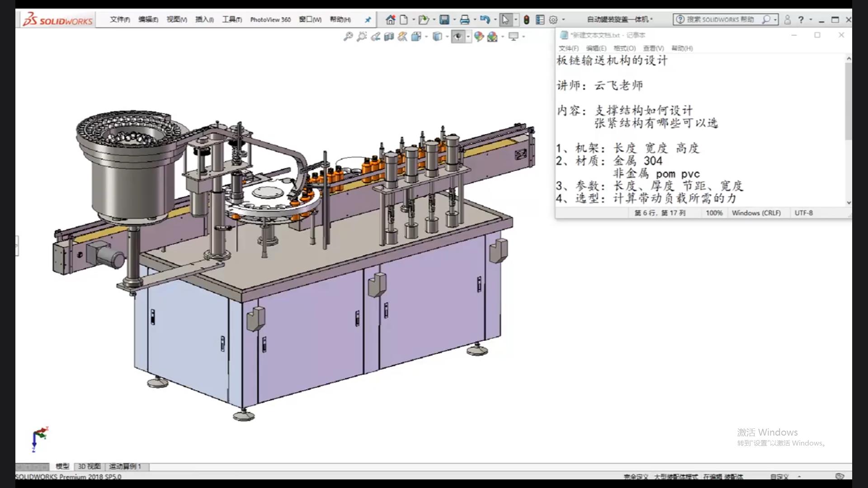Click the status bar icon at far right
Screen dimensions: 868x488
[840, 476]
